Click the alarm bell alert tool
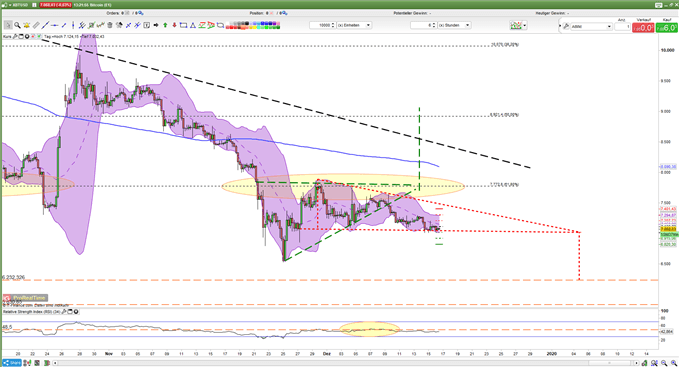This screenshot has height=367, width=679. 26,25
